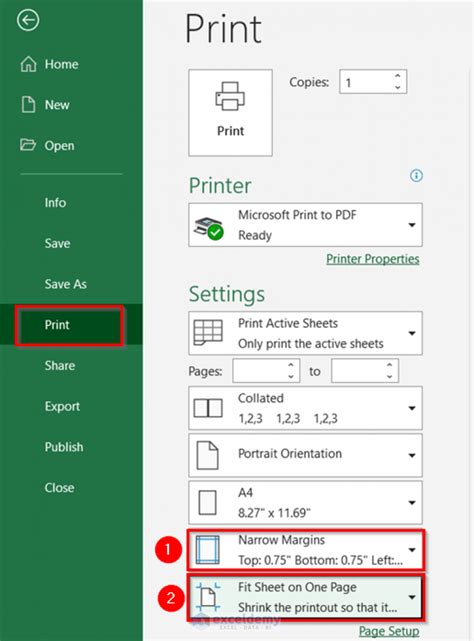Image resolution: width=474 pixels, height=641 pixels.
Task: Click the Microsoft Print to PDF printer icon
Action: click(209, 228)
